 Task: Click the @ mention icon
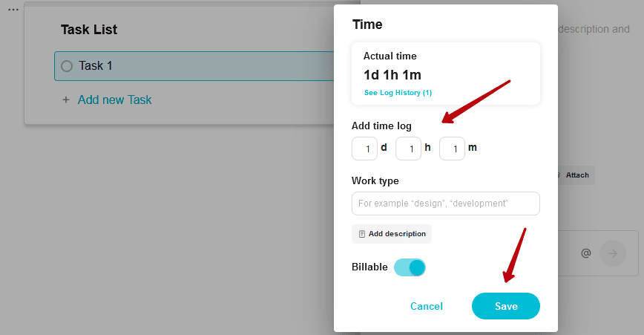[x=586, y=253]
